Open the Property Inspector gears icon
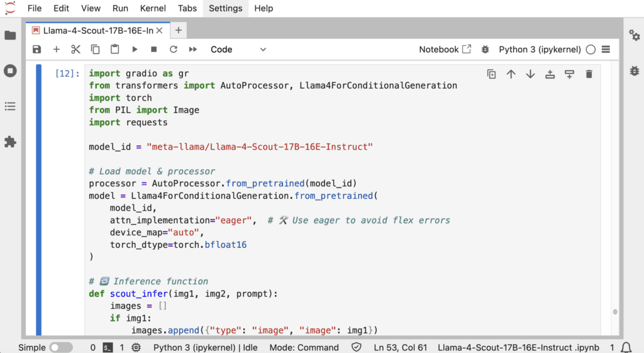The width and height of the screenshot is (644, 353). [634, 35]
